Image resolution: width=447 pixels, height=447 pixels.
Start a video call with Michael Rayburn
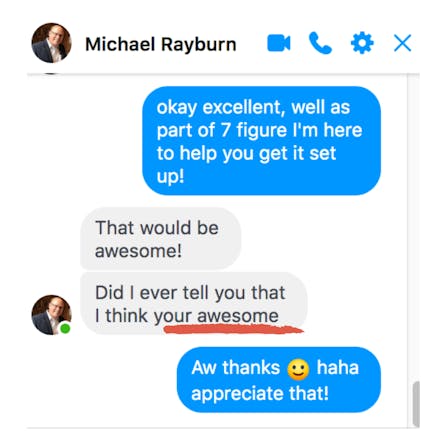[279, 43]
